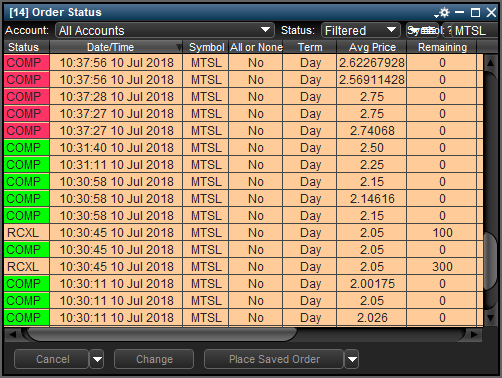Select the order timed 10:31:40 10 Jul 2018
This screenshot has height=378, width=502.
(x=243, y=147)
